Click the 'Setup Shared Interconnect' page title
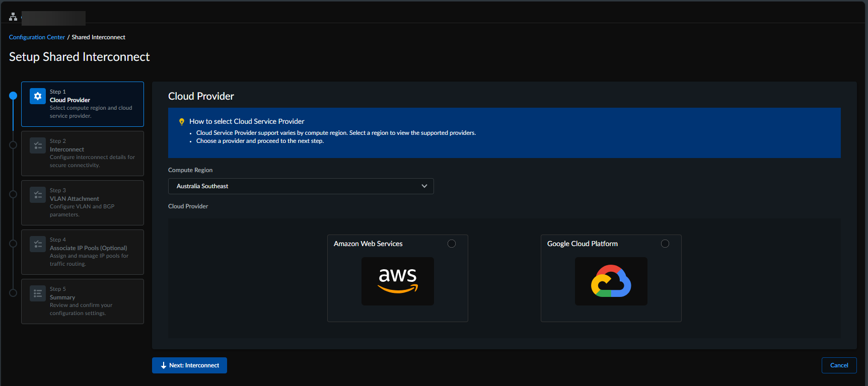 (80, 57)
